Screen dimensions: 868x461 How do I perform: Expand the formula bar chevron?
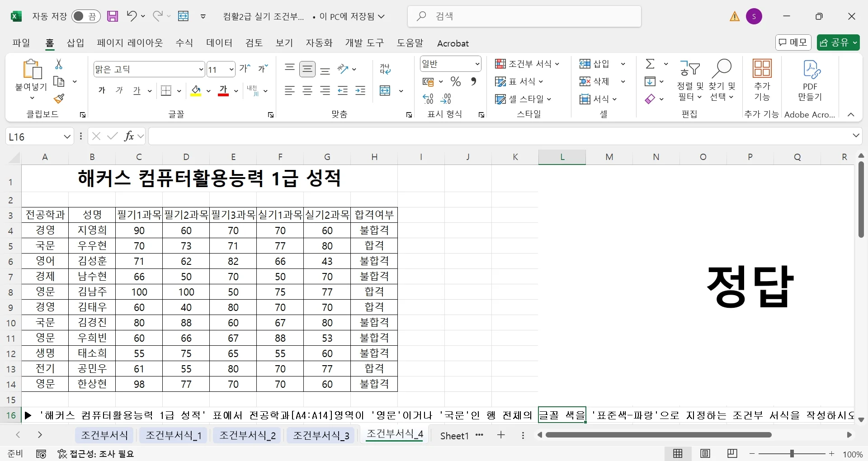pyautogui.click(x=856, y=136)
